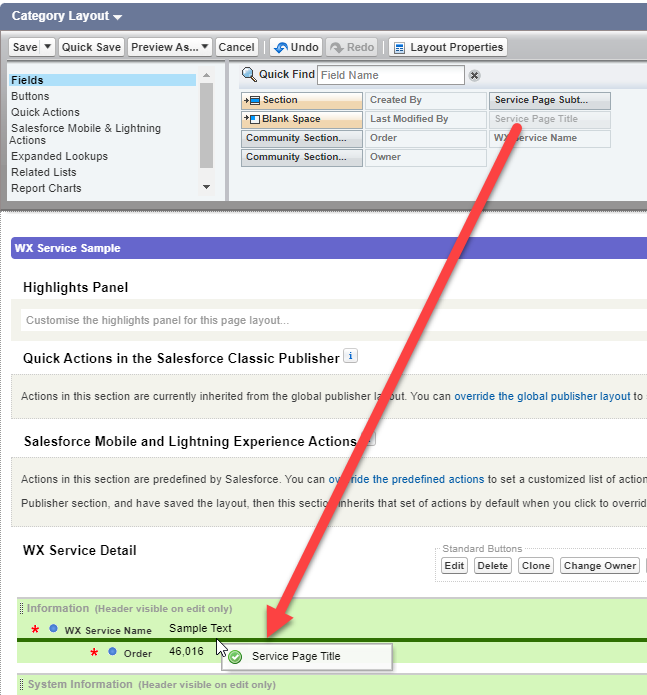
Task: Click the Redo arrow icon
Action: coord(336,47)
